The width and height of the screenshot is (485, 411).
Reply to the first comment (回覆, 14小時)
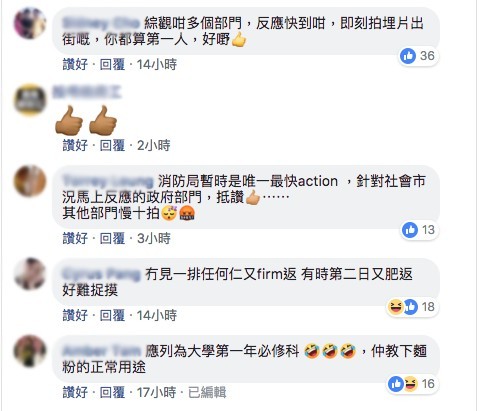pyautogui.click(x=112, y=64)
